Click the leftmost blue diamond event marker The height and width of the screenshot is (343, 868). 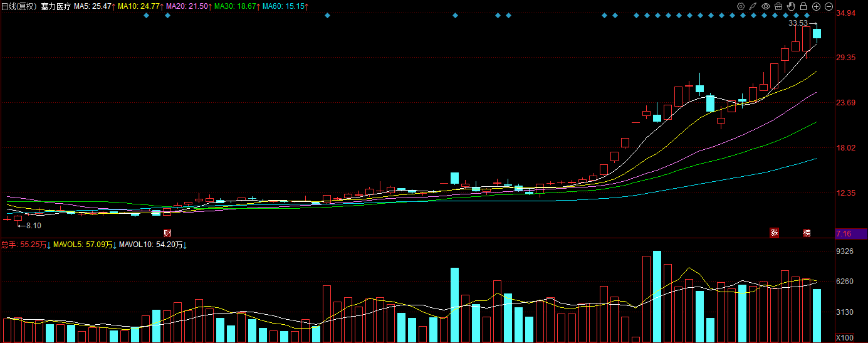146,16
